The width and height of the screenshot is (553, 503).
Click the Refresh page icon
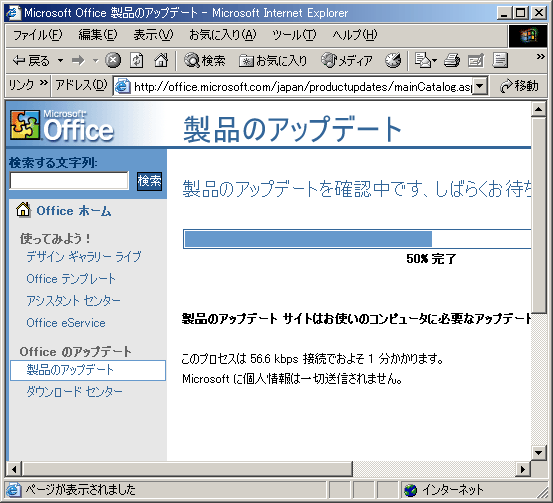tap(137, 61)
